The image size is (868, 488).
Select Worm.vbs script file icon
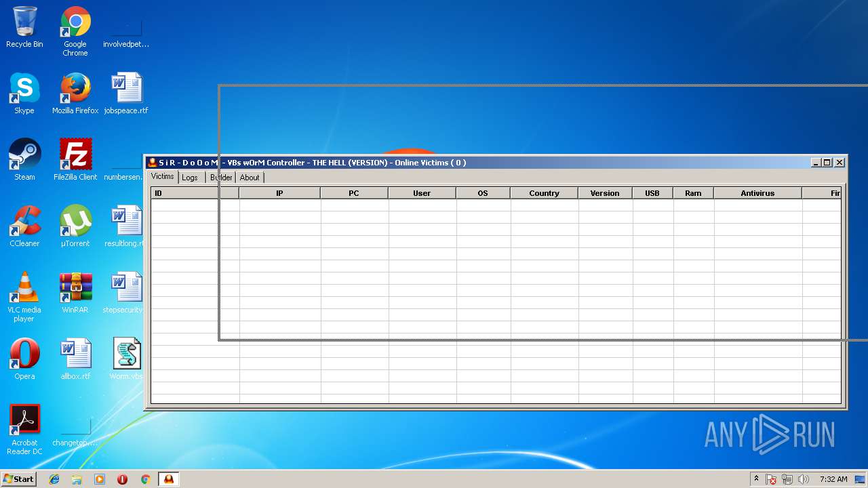click(x=126, y=359)
